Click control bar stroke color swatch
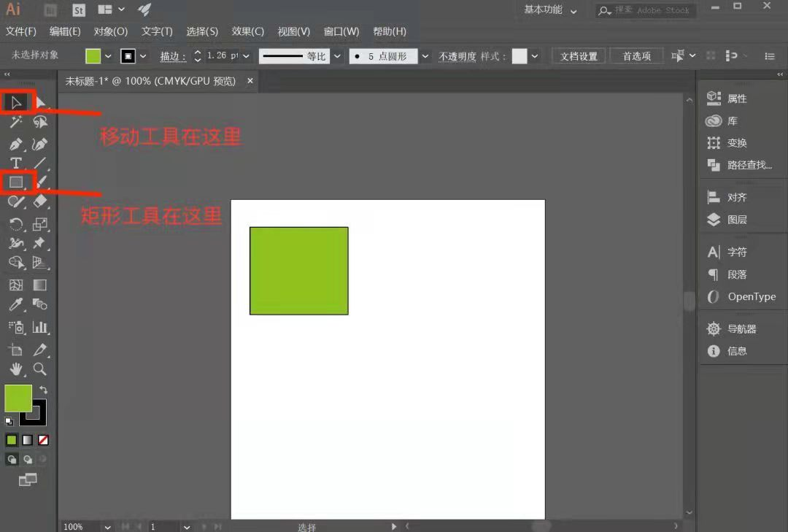The image size is (788, 532). [128, 55]
